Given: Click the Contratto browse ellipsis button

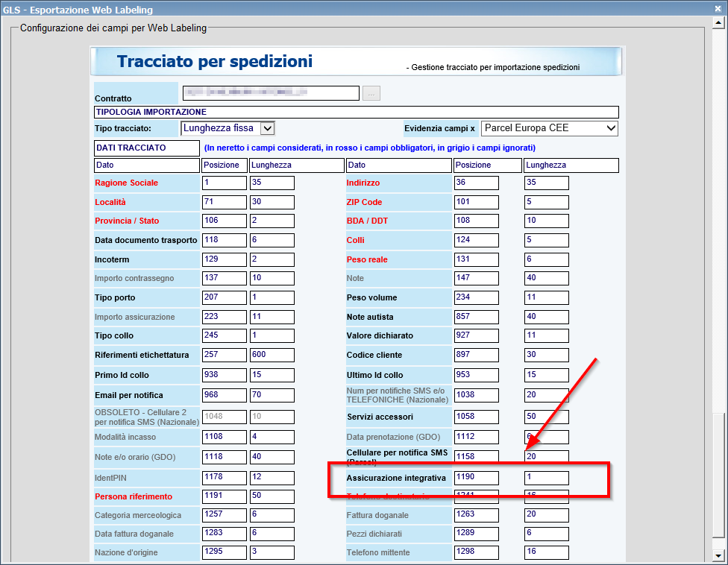Looking at the screenshot, I should [x=371, y=93].
